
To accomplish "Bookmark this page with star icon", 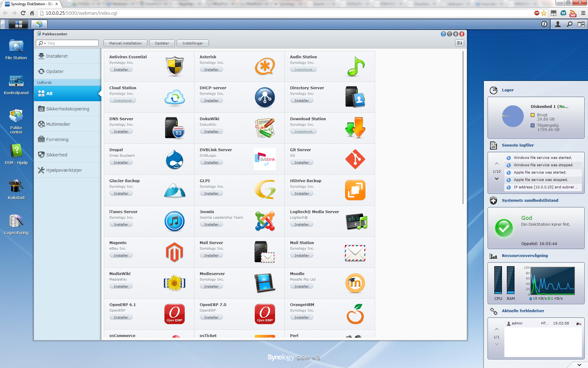I will click(x=544, y=13).
